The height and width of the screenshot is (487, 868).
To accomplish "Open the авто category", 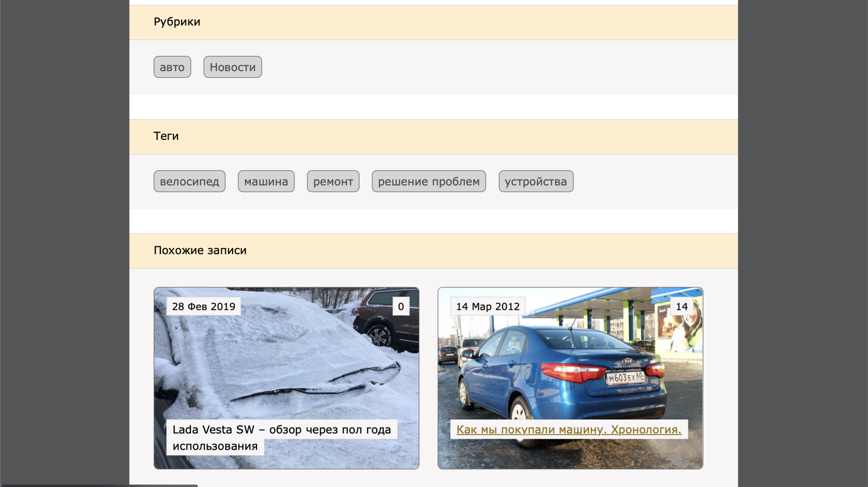I will 172,67.
